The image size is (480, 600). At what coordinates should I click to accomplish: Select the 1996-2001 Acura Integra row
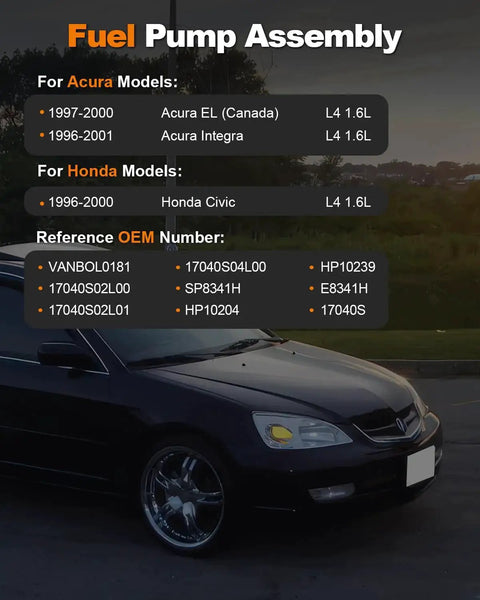(x=206, y=136)
